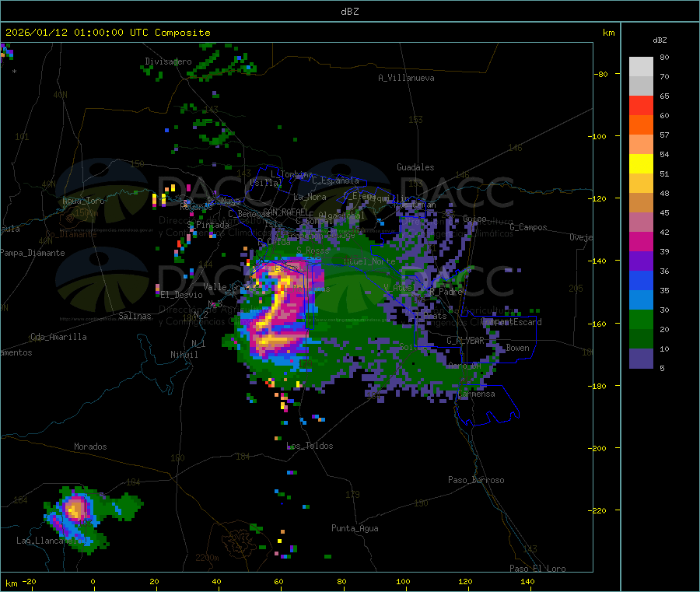The width and height of the screenshot is (700, 592).
Task: Select the Cda_Amarilla label
Action: (x=58, y=337)
